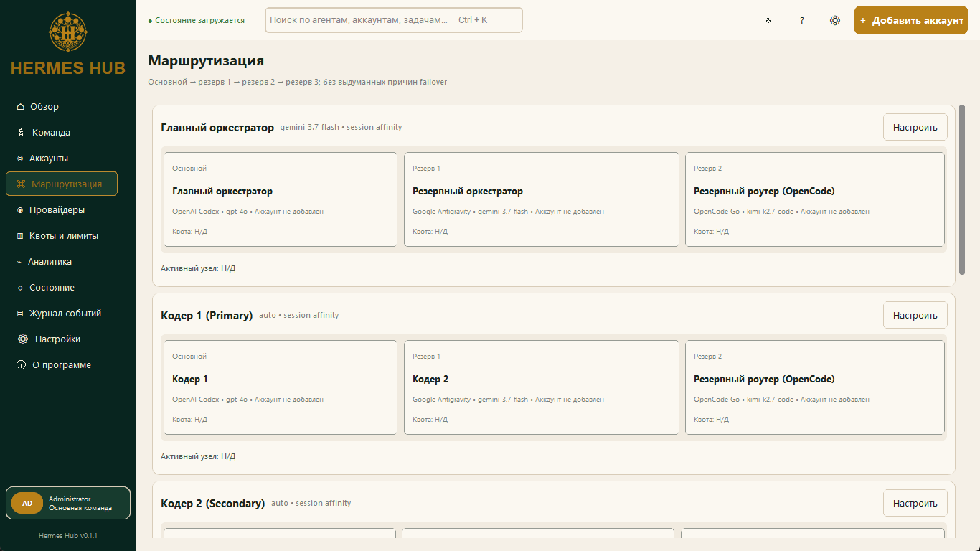
Task: Click Настроить for Кодер 1 (Primary)
Action: (x=915, y=315)
